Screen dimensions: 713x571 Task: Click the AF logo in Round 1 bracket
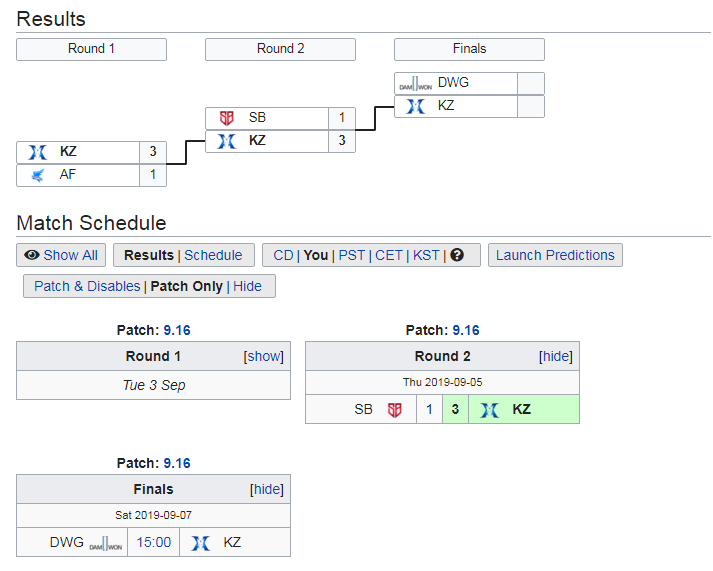(x=38, y=175)
